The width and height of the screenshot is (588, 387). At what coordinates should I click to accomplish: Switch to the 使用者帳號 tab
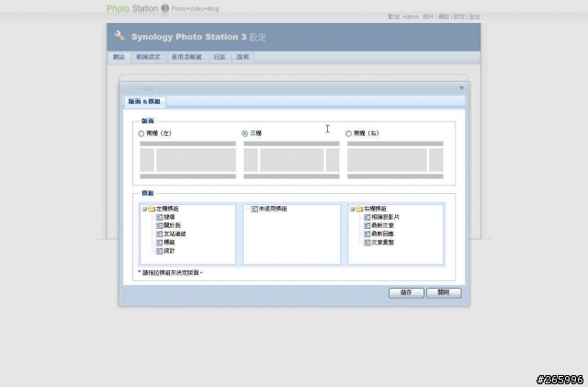[x=187, y=57]
